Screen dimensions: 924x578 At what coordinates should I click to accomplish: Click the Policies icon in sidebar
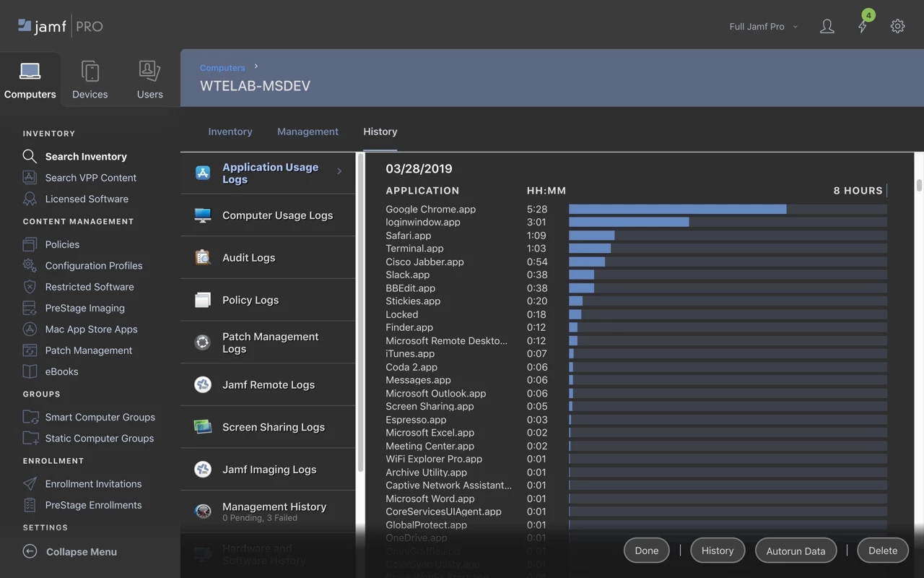coord(30,244)
